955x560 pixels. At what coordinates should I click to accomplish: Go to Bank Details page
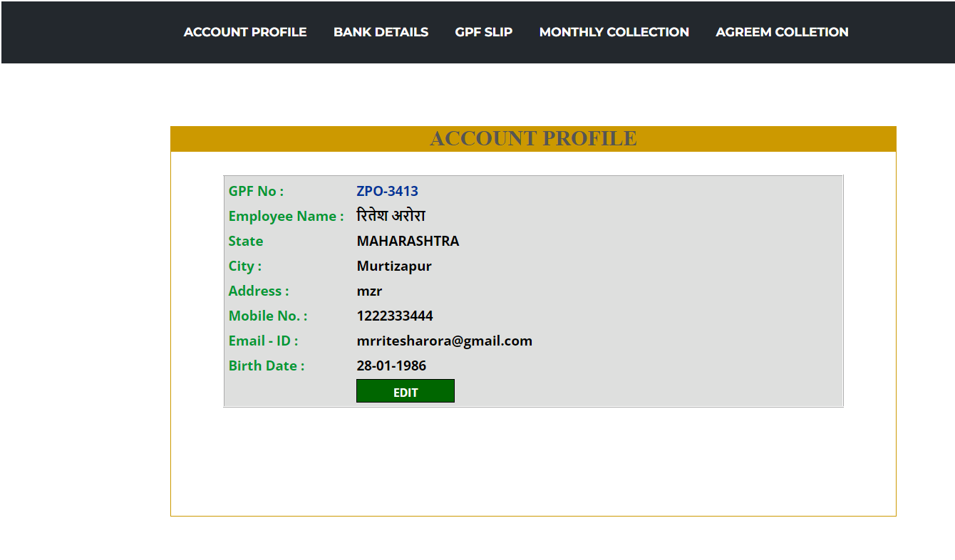381,32
